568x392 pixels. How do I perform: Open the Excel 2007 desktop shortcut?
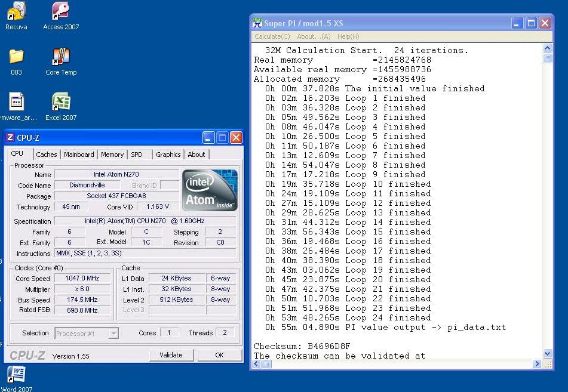pos(61,107)
